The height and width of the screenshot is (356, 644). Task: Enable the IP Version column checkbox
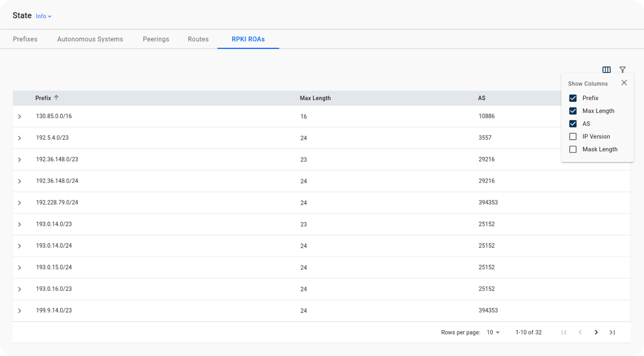(x=573, y=136)
